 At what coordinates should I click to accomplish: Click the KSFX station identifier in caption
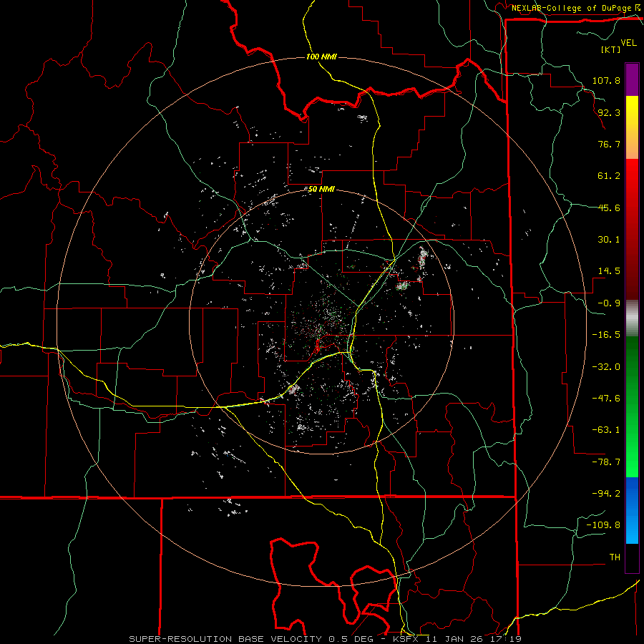pyautogui.click(x=407, y=639)
